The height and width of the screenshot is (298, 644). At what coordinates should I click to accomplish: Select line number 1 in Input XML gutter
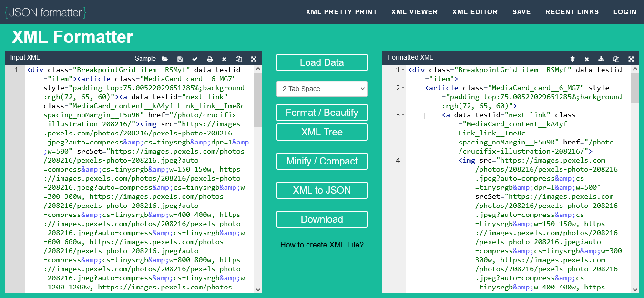coord(16,70)
